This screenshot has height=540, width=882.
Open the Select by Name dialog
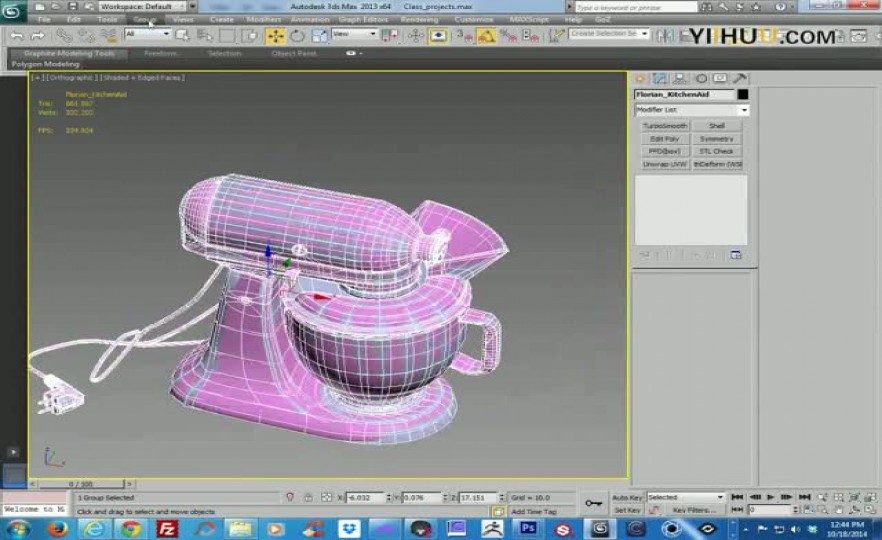205,36
